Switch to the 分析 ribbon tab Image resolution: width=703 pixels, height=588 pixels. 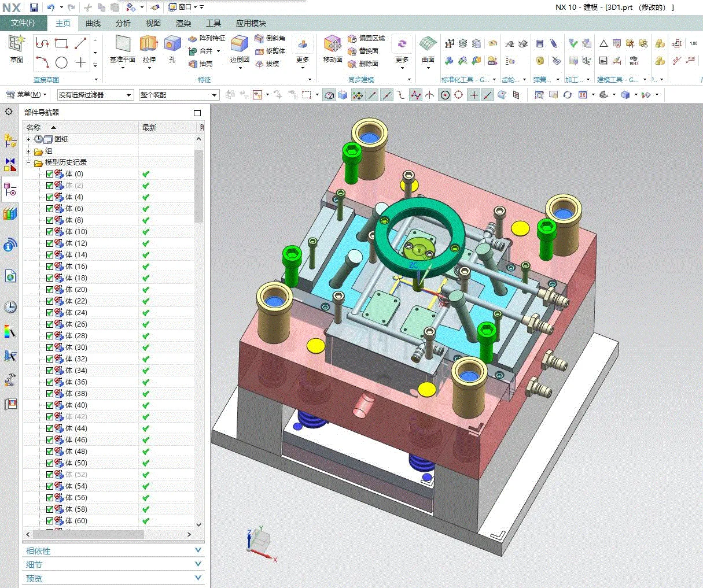pos(123,23)
